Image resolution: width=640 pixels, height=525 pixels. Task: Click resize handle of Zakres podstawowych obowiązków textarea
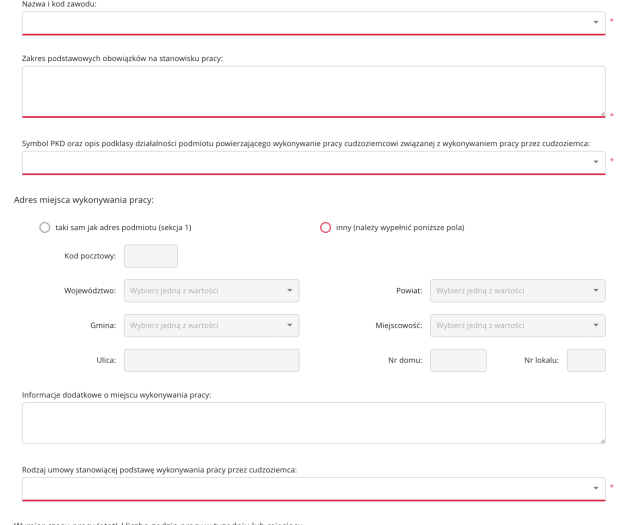click(x=601, y=113)
